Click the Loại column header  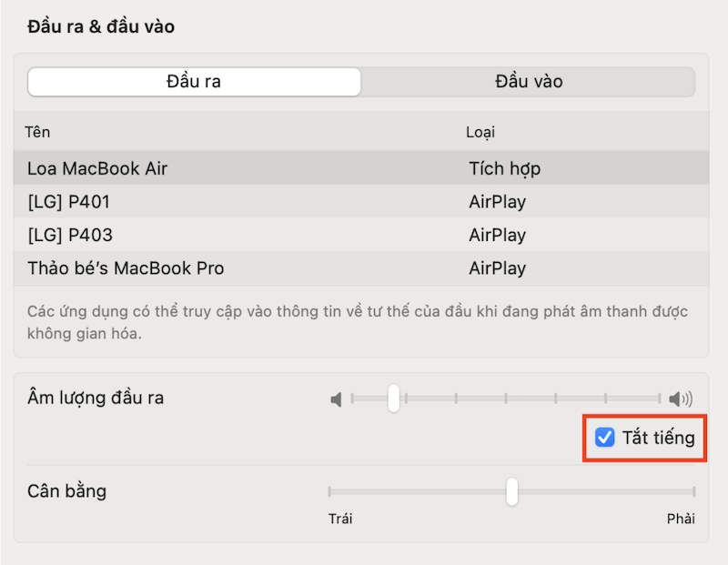480,132
